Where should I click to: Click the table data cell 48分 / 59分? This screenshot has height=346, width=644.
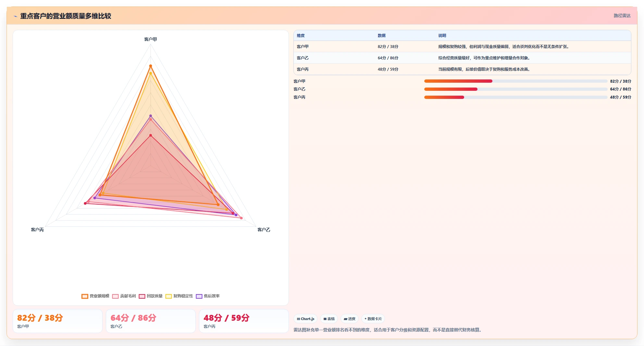[388, 69]
